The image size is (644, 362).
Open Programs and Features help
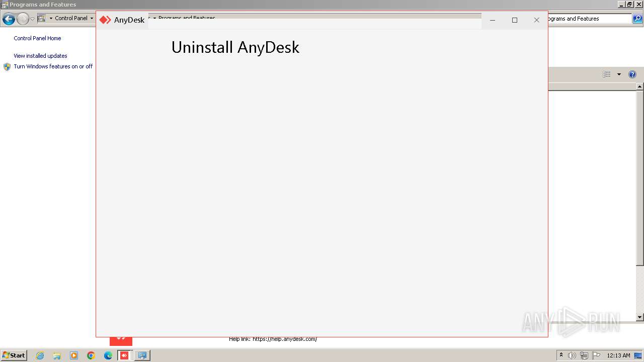[x=632, y=74]
